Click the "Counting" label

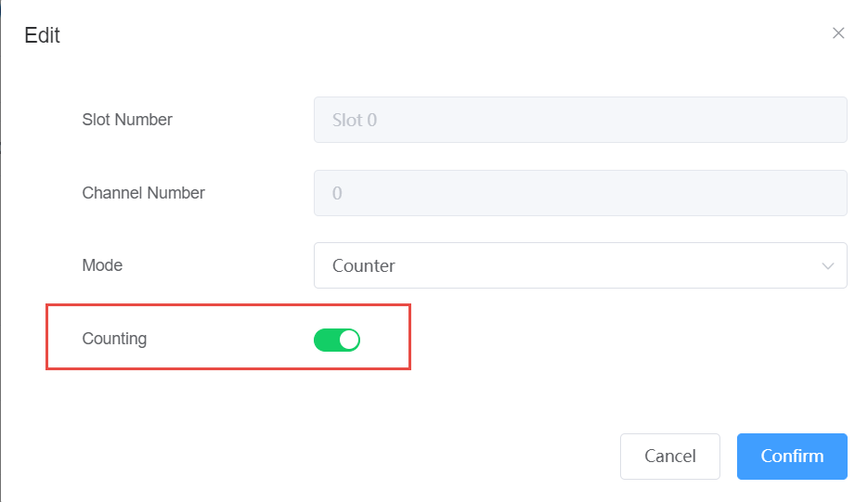coord(114,339)
